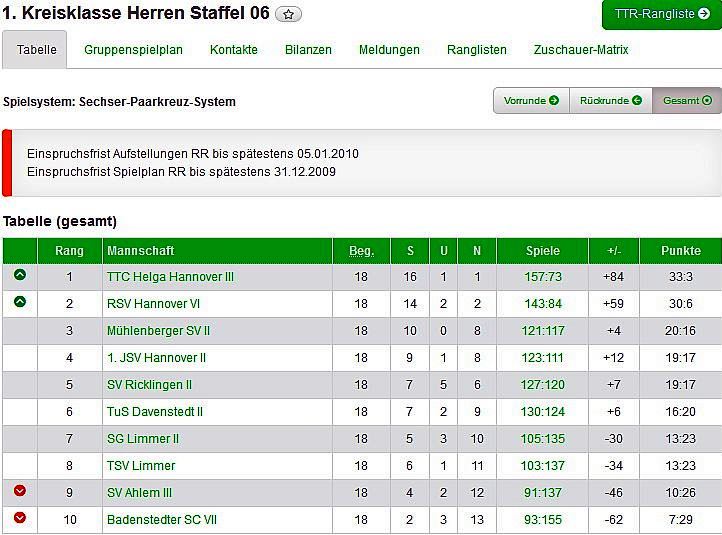The width and height of the screenshot is (722, 535).
Task: Open the Meldungen tab
Action: 389,50
